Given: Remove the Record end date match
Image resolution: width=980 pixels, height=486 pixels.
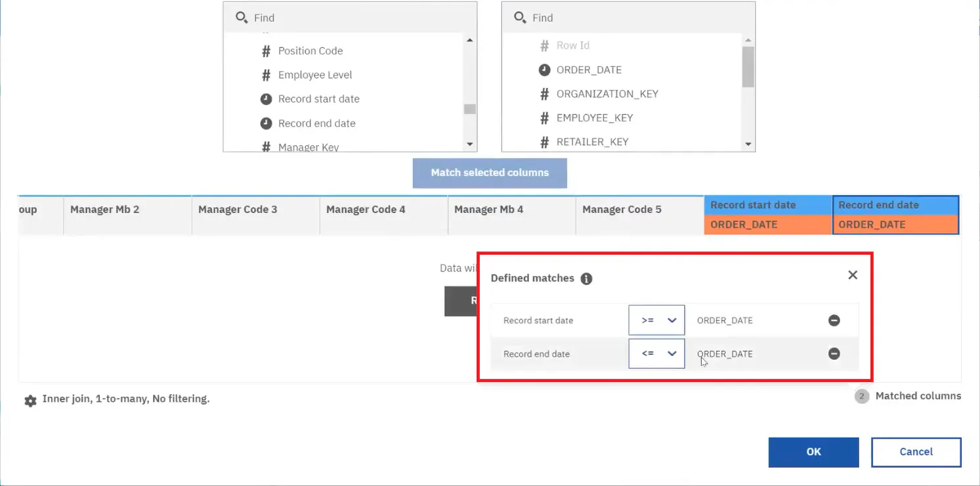Looking at the screenshot, I should 834,353.
